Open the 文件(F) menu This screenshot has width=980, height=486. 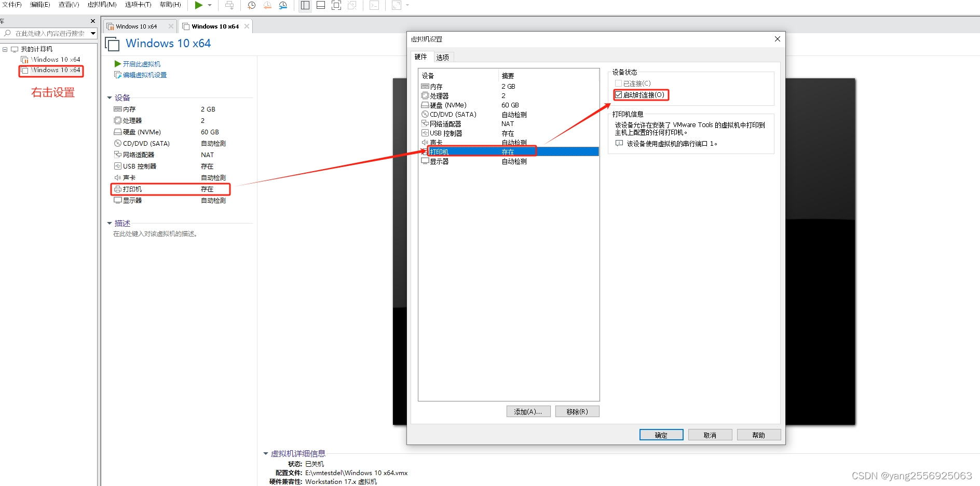click(x=12, y=5)
